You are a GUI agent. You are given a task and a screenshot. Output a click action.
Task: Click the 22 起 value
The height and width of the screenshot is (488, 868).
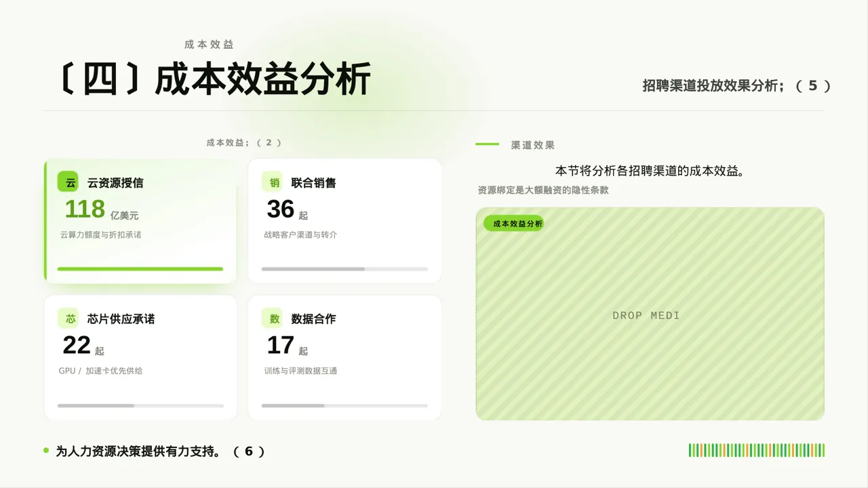[83, 346]
